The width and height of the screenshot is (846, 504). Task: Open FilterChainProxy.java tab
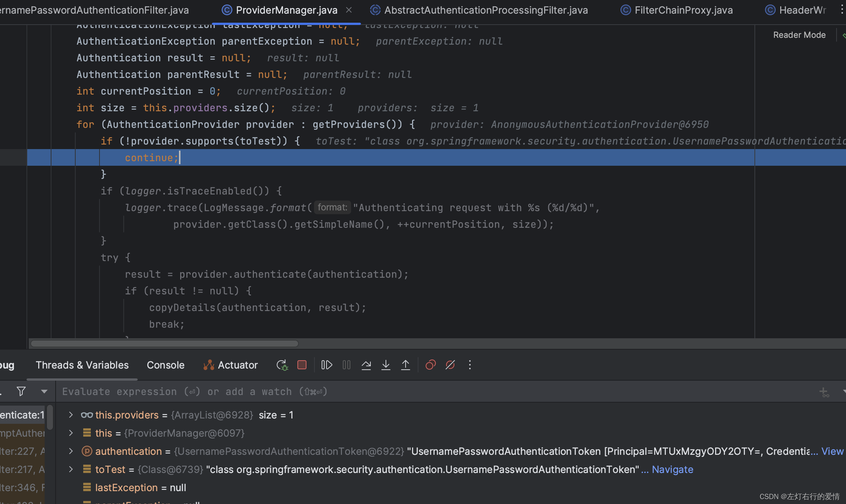tap(677, 10)
